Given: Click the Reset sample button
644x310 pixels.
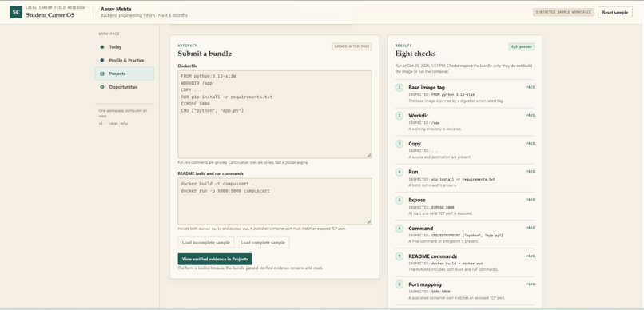Looking at the screenshot, I should (615, 12).
